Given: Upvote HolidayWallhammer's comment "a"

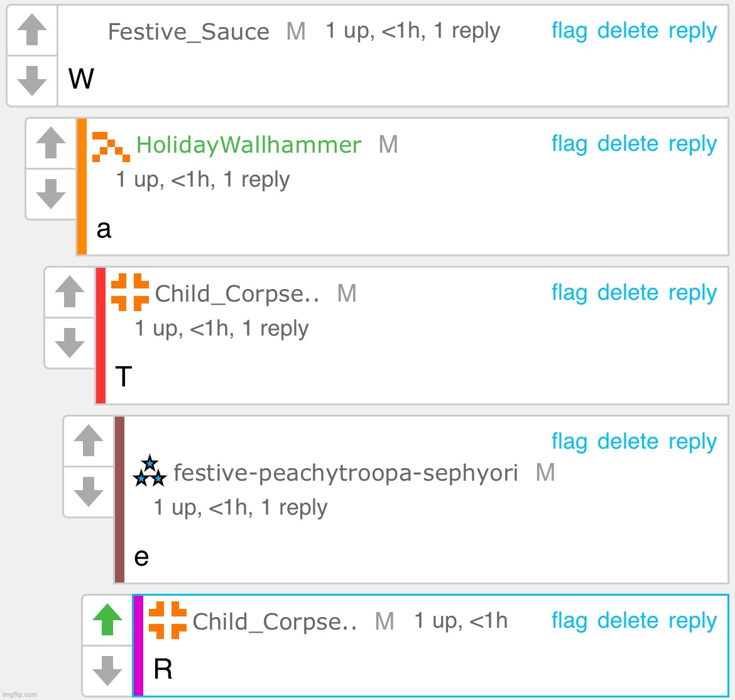Looking at the screenshot, I should [51, 143].
